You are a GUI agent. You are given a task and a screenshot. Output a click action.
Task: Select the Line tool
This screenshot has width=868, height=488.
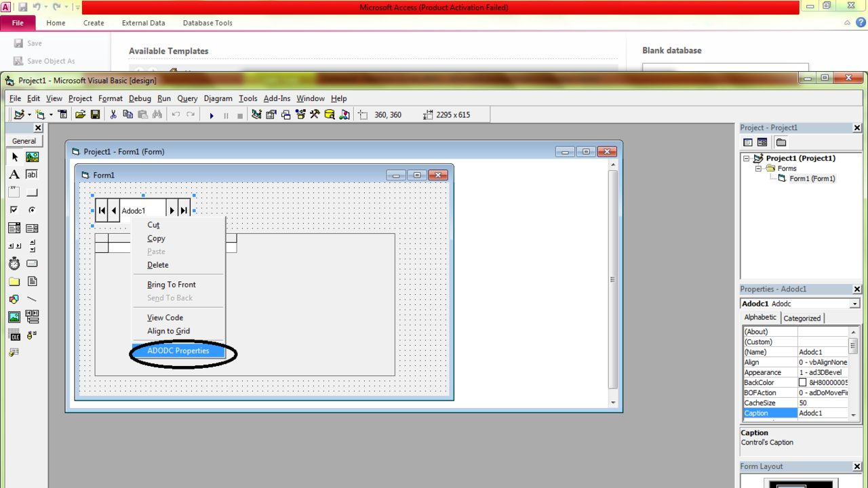pos(32,299)
